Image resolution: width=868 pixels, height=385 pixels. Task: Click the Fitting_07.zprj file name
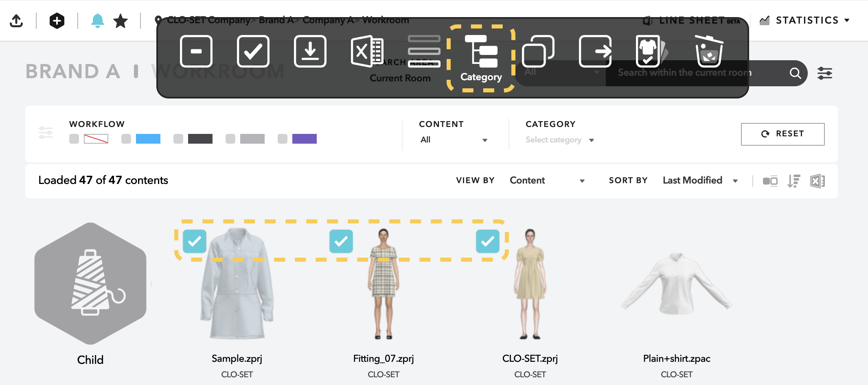(x=384, y=359)
